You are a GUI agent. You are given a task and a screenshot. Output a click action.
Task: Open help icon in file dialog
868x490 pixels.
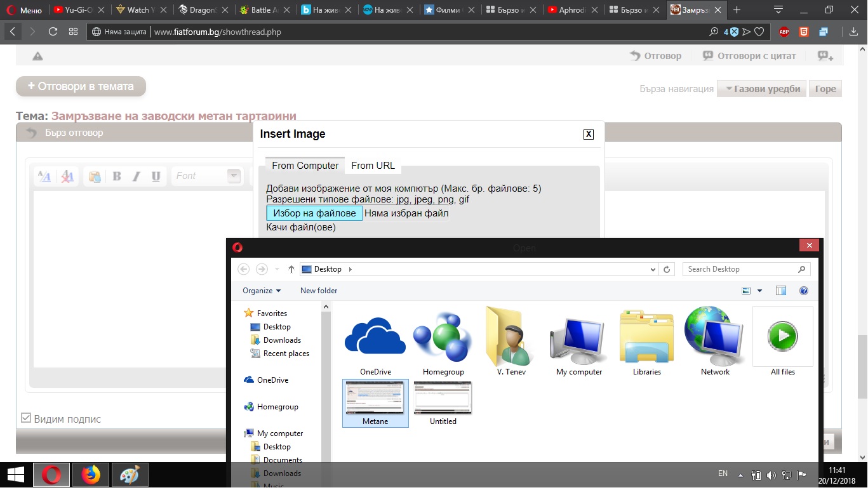[804, 291]
